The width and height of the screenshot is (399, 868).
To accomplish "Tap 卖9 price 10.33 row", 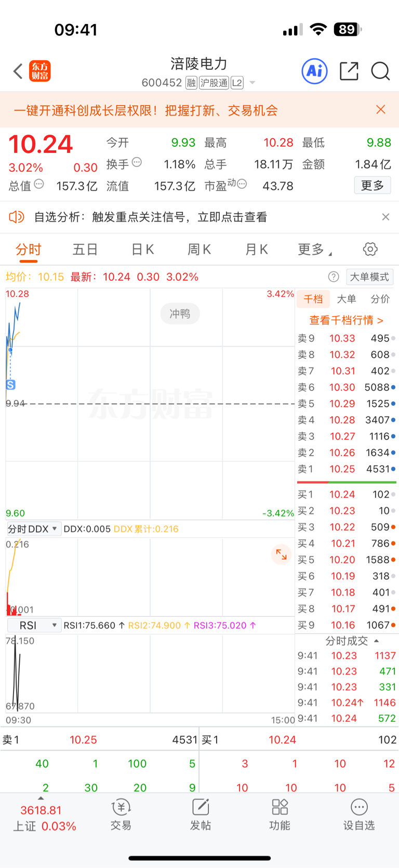I will [x=347, y=338].
